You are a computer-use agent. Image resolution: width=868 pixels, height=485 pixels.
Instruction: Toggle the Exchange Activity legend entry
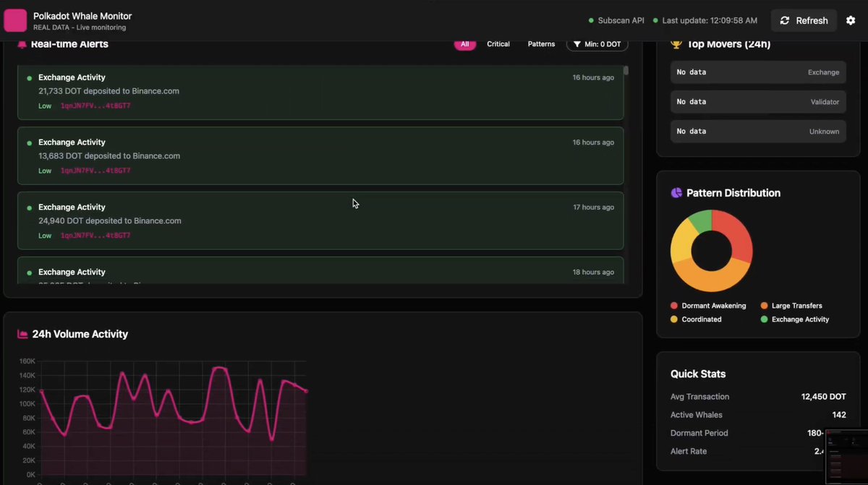point(795,319)
